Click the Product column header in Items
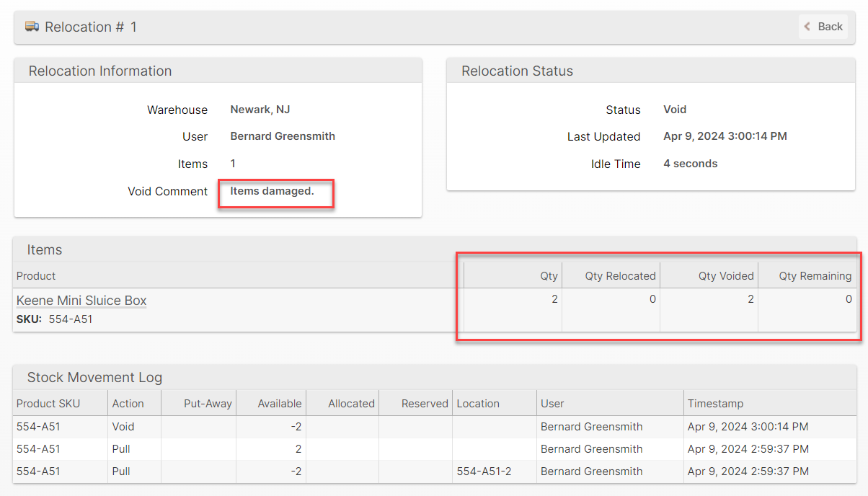The height and width of the screenshot is (496, 868). [36, 275]
